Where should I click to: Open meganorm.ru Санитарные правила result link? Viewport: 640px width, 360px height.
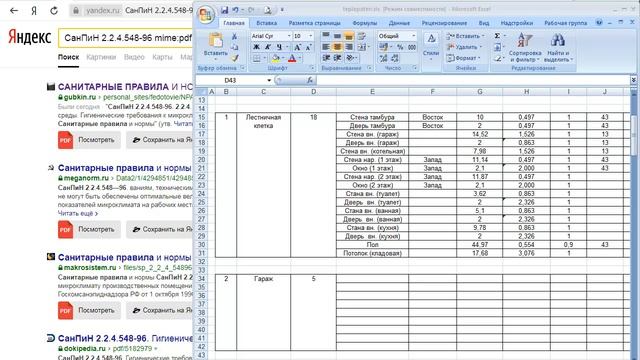coord(124,168)
